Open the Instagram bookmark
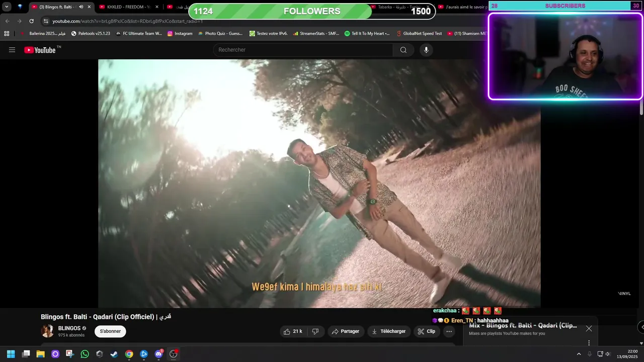 click(180, 34)
